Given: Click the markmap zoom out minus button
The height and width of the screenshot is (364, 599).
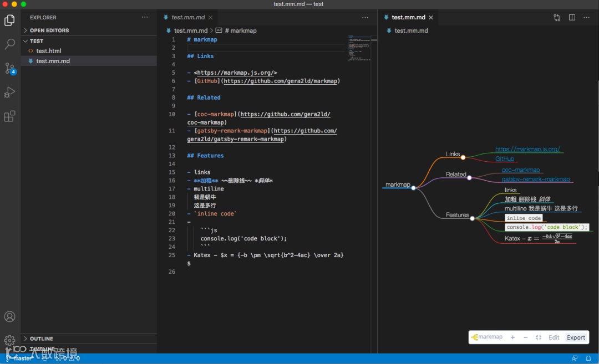Looking at the screenshot, I should (525, 337).
